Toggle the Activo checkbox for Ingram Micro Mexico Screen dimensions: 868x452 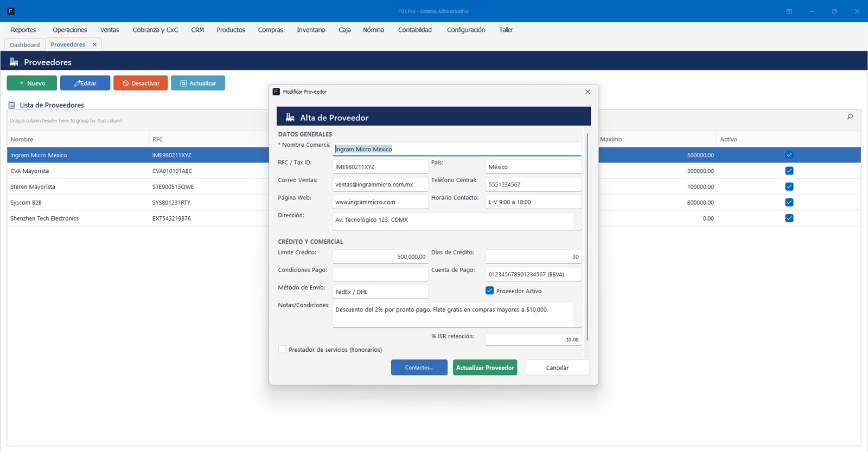pyautogui.click(x=789, y=155)
